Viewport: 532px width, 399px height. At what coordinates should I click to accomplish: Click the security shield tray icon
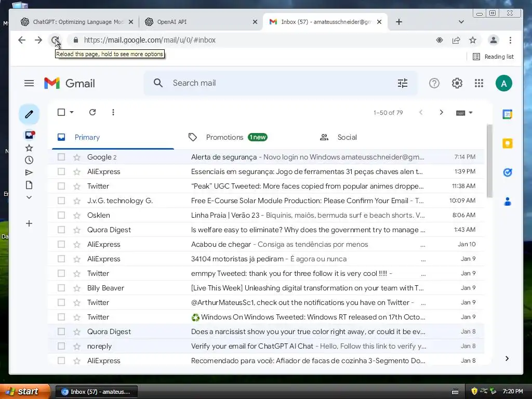tap(474, 391)
